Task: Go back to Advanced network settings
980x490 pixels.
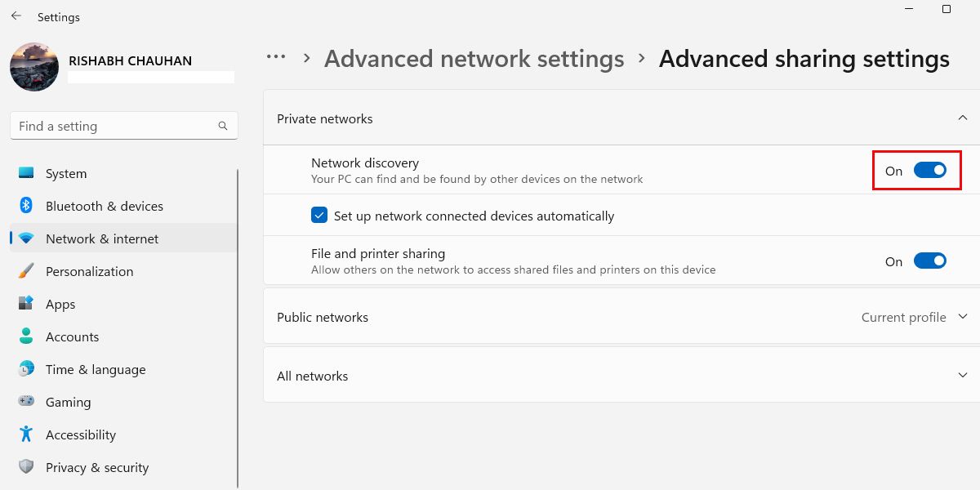Action: (x=474, y=58)
